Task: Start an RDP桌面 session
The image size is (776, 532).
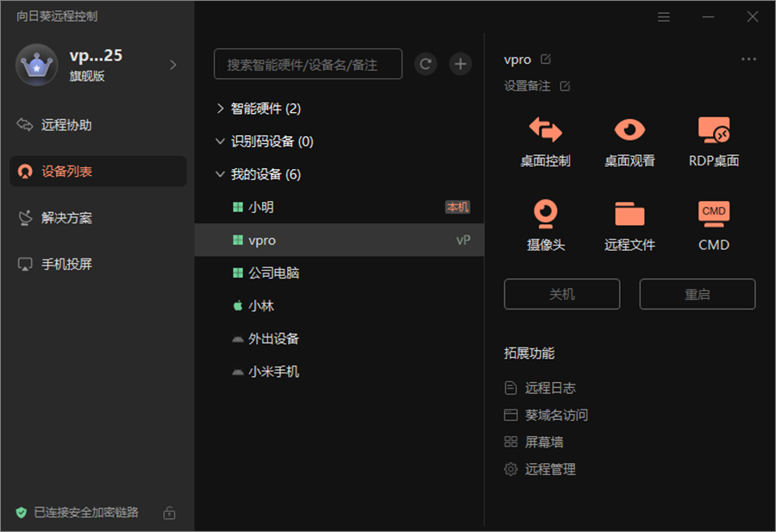Action: pos(713,138)
